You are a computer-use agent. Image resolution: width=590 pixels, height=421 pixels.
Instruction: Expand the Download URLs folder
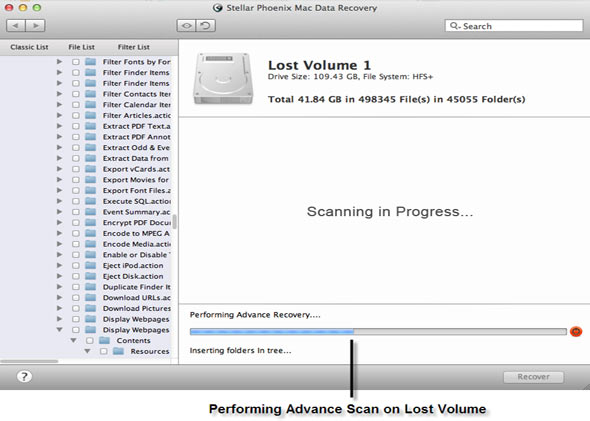[x=59, y=297]
